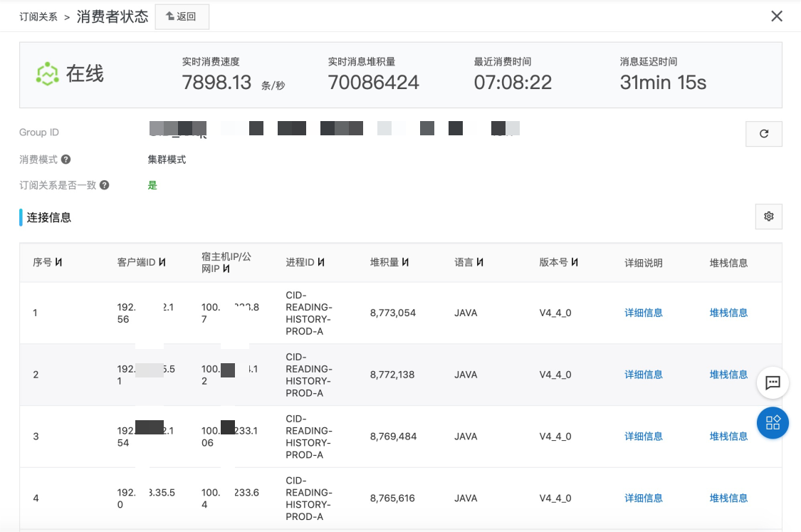Select the 8,773,054 backlog cell
Viewport: 801px width, 532px height.
click(393, 313)
